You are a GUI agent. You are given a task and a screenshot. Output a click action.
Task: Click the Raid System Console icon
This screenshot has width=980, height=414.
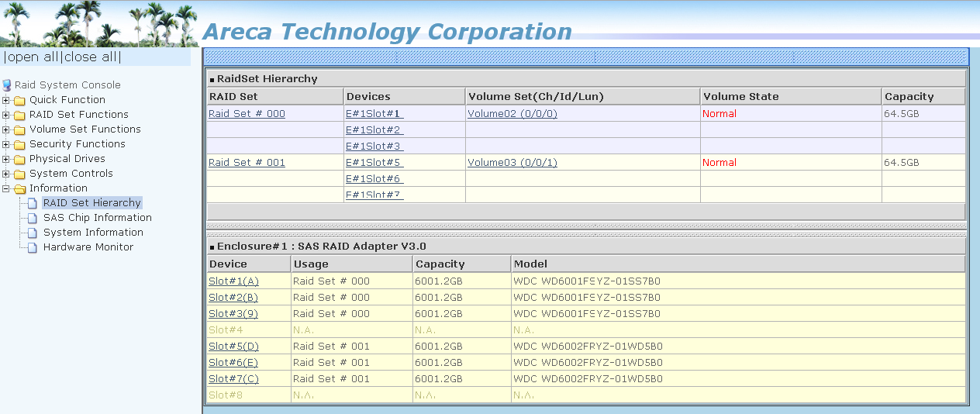pos(7,85)
